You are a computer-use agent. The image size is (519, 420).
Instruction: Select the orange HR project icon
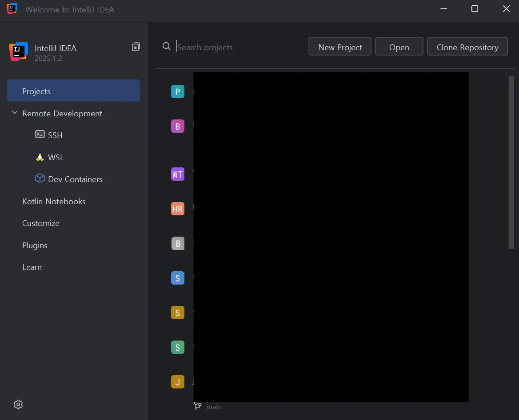click(178, 209)
